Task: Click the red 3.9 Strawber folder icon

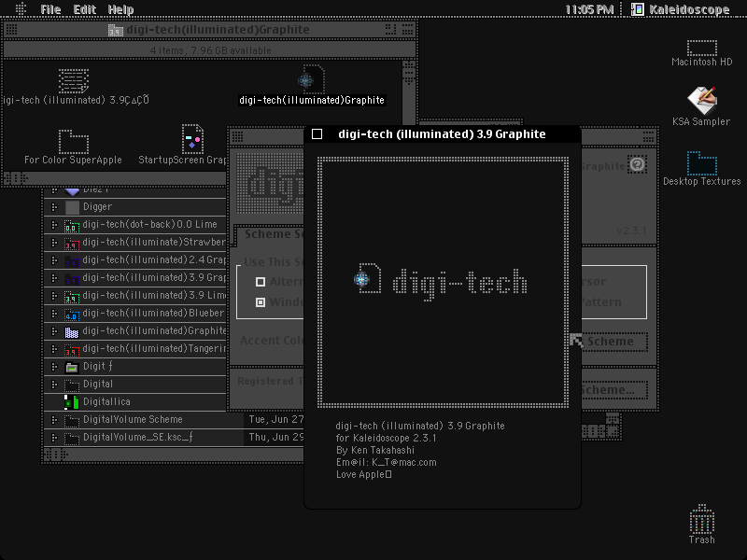Action: click(72, 243)
